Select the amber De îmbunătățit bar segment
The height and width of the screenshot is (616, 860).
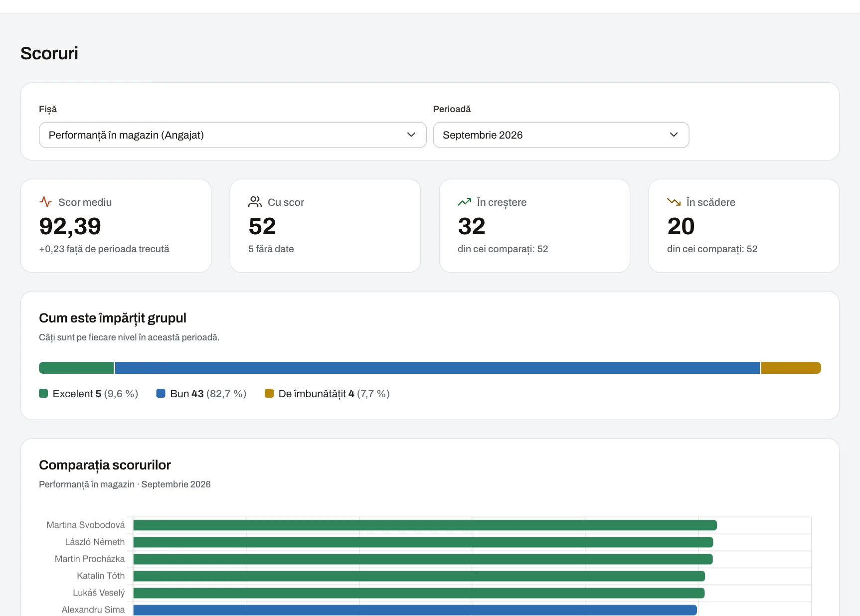click(791, 368)
